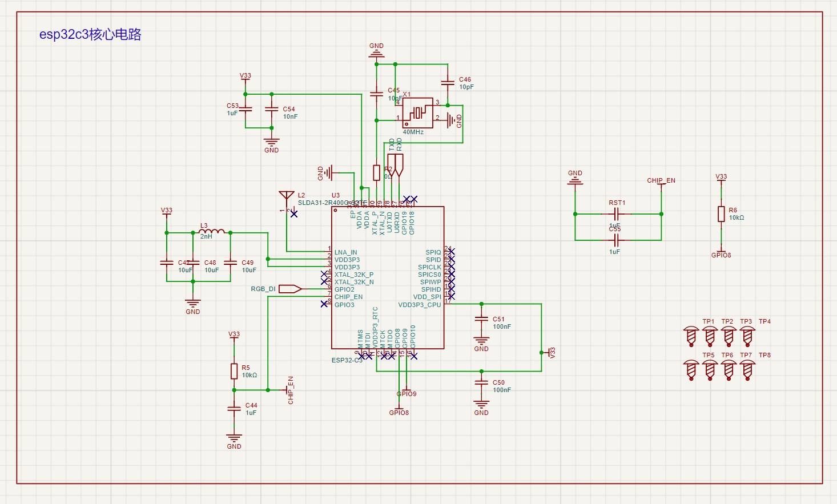The height and width of the screenshot is (504, 837).
Task: Select resistor R5 10kΩ symbol
Action: (x=234, y=371)
